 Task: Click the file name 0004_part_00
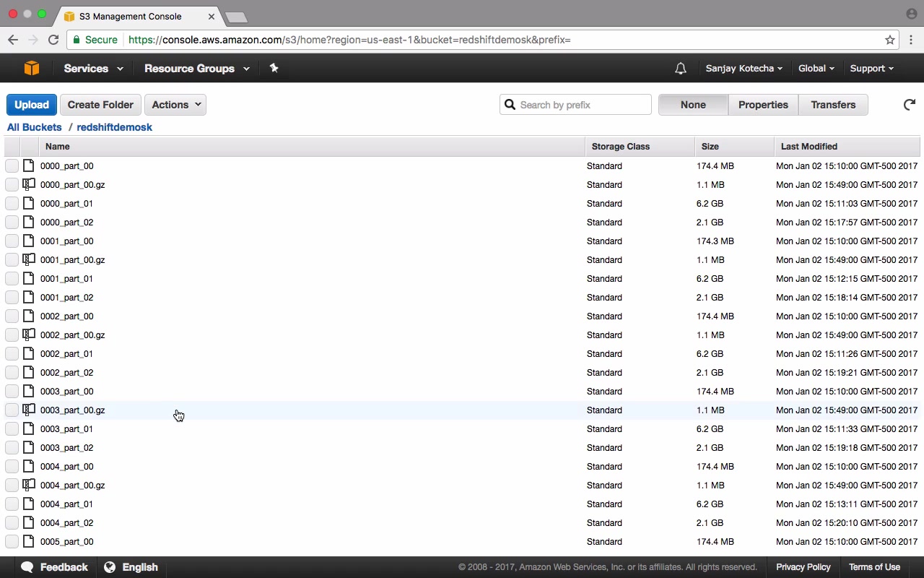point(66,466)
